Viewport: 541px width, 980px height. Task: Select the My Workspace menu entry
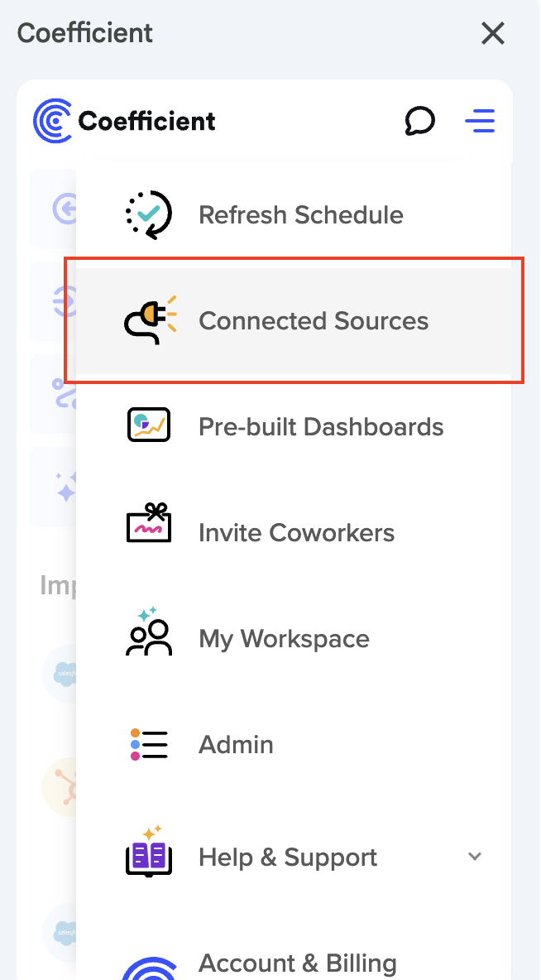tap(283, 638)
